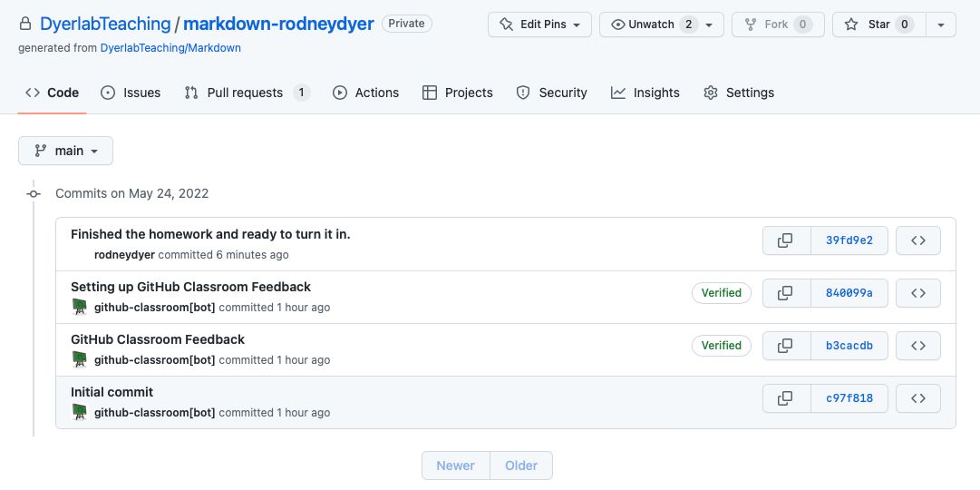The height and width of the screenshot is (490, 980).
Task: Open commit hash 840099a
Action: coord(849,293)
